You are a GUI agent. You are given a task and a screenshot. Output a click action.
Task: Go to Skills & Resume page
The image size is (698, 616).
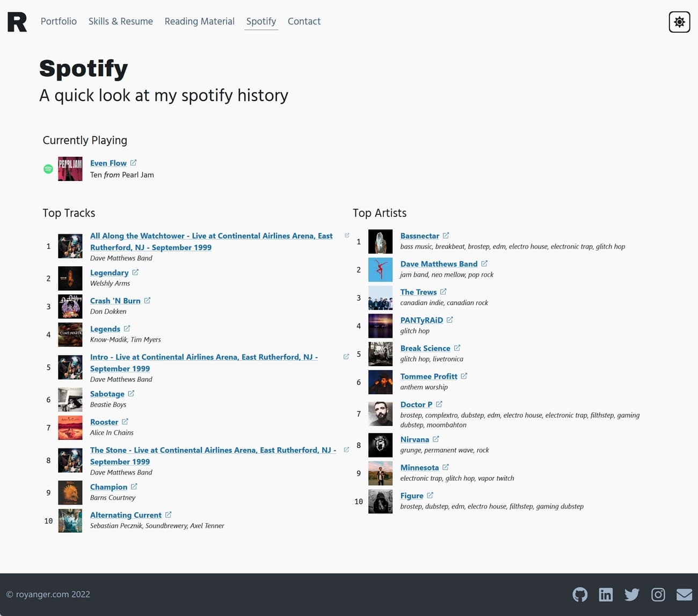pos(121,21)
